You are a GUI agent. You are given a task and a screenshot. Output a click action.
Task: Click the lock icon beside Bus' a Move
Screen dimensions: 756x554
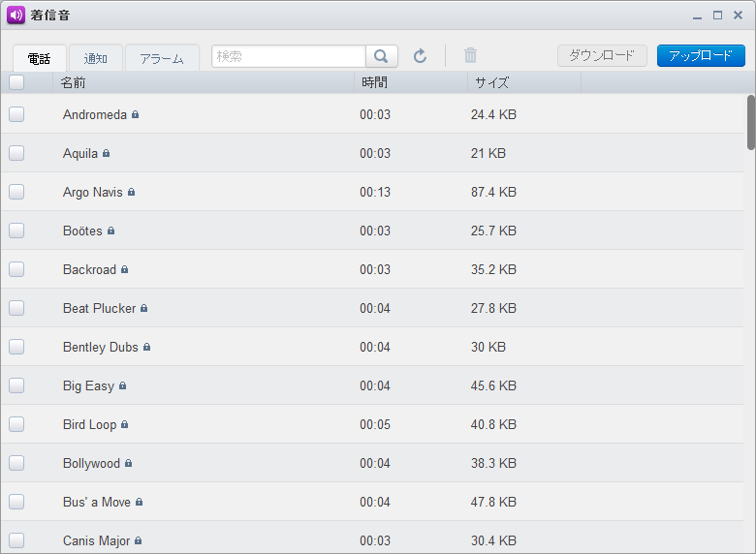[x=139, y=502]
